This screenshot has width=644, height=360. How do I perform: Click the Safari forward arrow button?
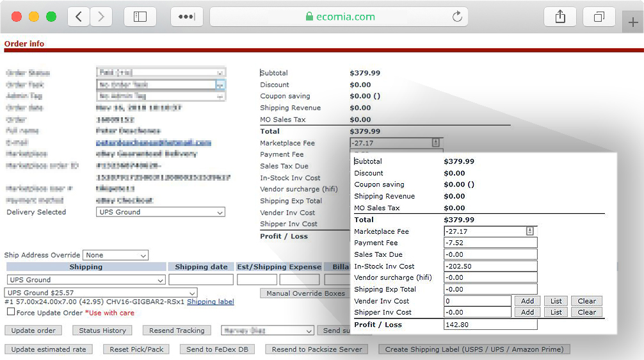[101, 17]
